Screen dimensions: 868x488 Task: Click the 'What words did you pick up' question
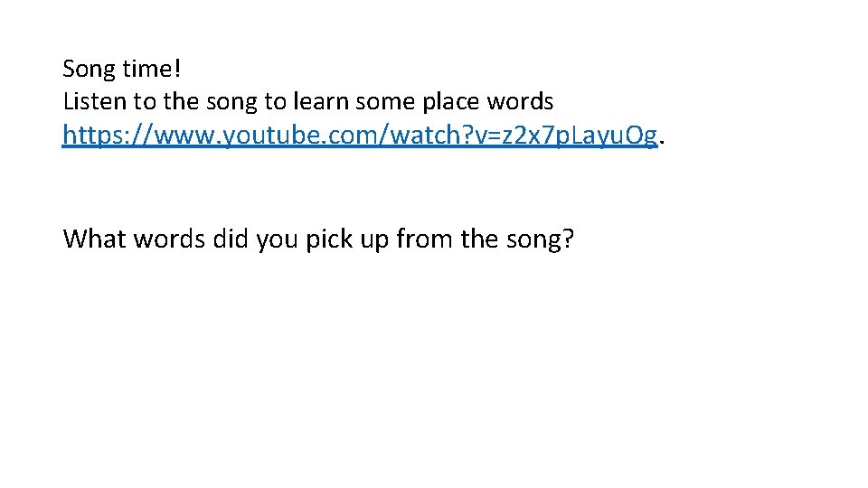(x=318, y=239)
